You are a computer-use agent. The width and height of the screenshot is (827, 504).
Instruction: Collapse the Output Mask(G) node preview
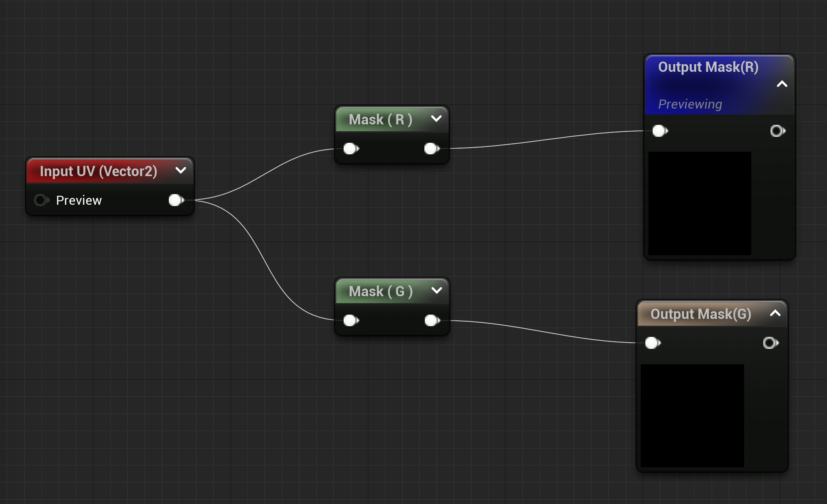[775, 313]
